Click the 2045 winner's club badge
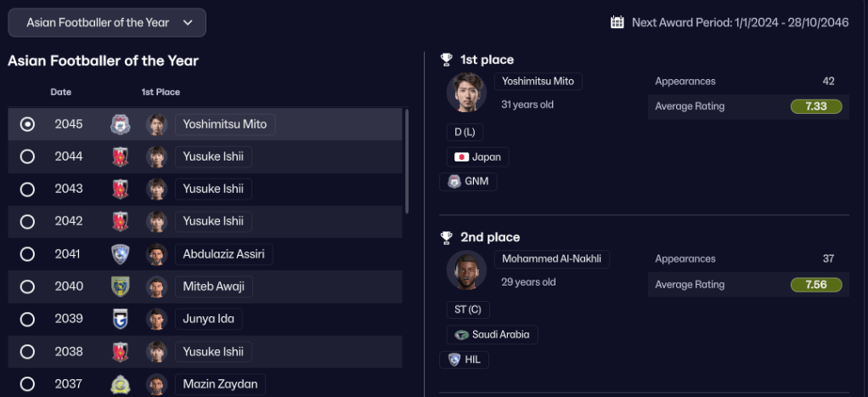Screen dimensions: 868x397 tap(121, 124)
